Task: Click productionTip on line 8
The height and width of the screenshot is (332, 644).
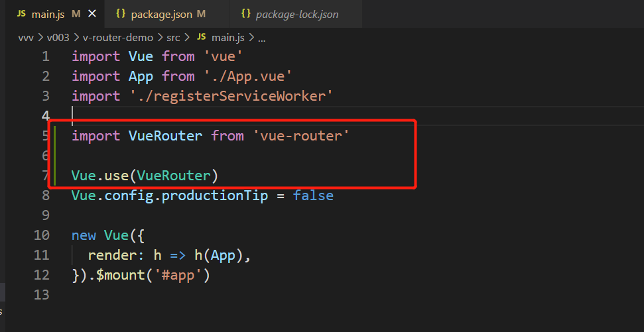Action: (x=214, y=195)
